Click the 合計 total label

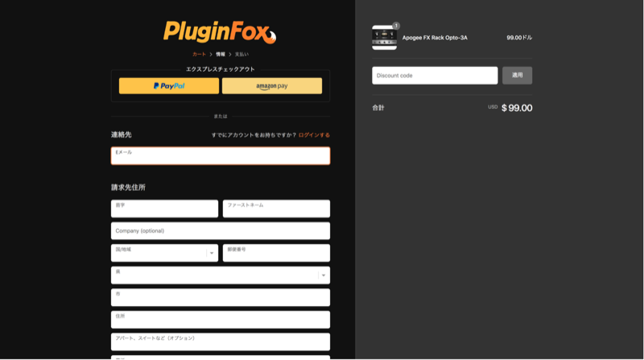[378, 108]
